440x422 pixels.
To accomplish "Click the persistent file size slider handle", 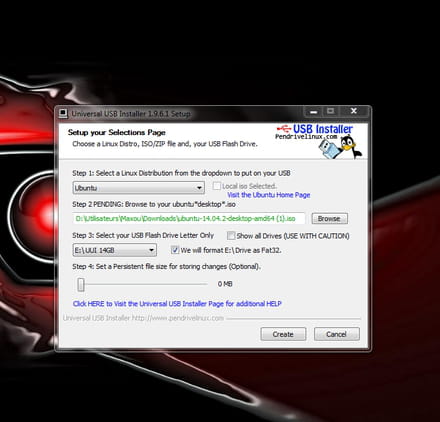I will click(x=81, y=285).
